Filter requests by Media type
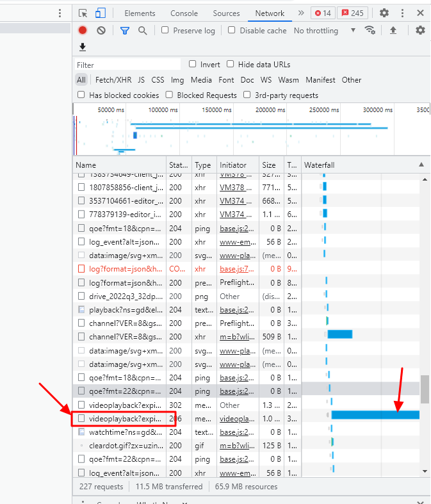This screenshot has width=431, height=504. click(201, 79)
